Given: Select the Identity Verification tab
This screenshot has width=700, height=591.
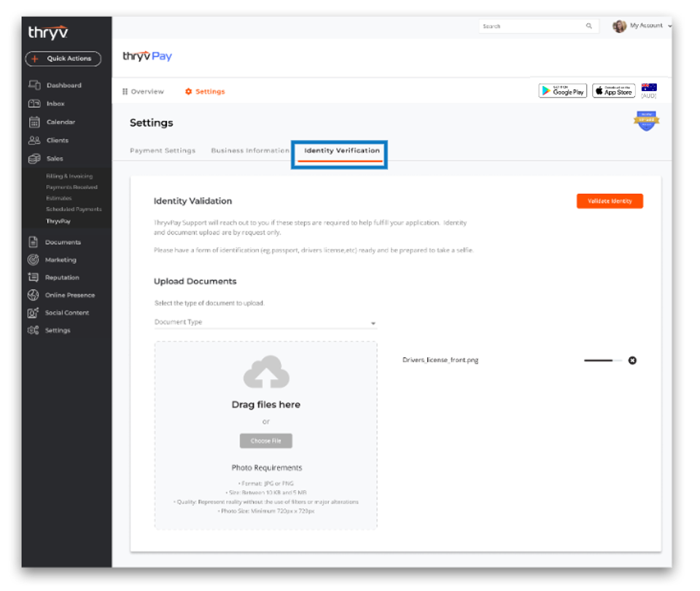Looking at the screenshot, I should coord(342,151).
